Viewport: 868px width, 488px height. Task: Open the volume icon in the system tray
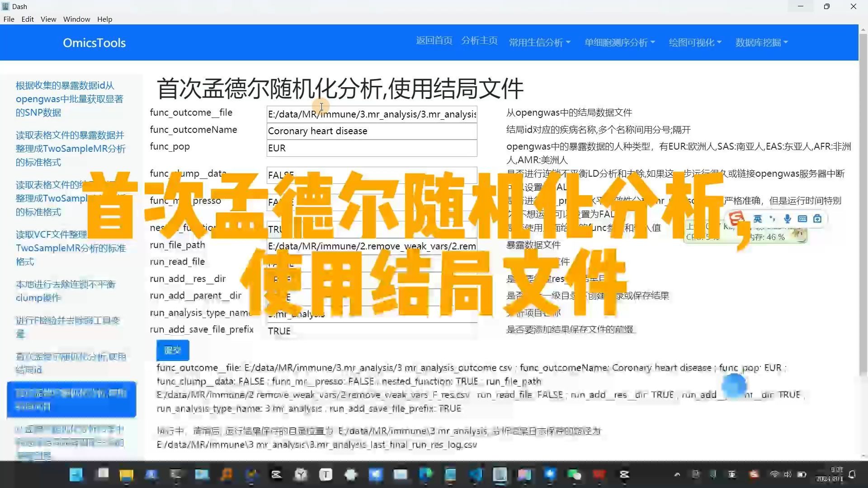pos(787,475)
